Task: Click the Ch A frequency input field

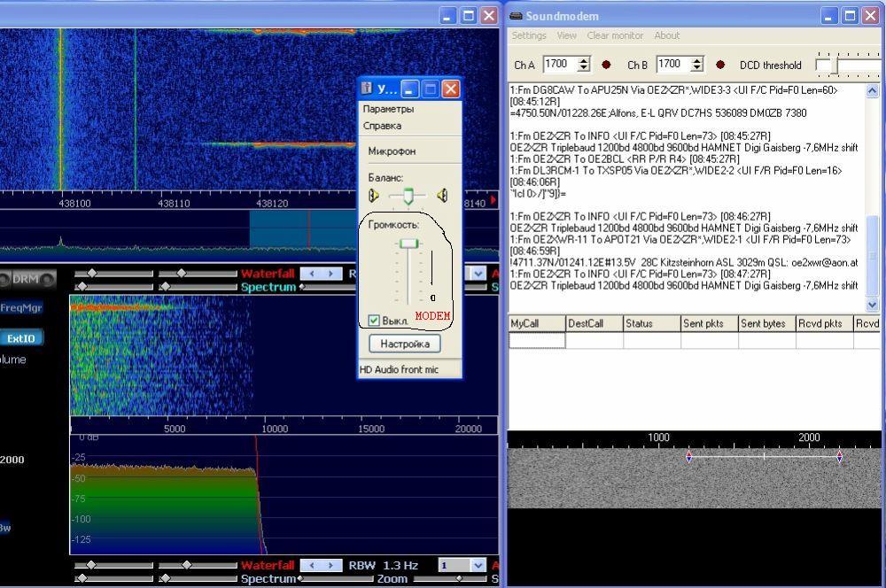Action: click(561, 65)
